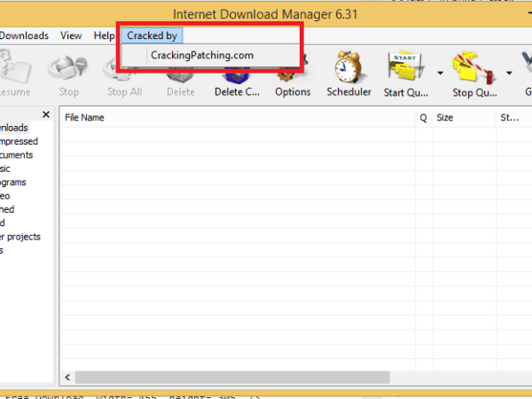Close the categories side panel
Image resolution: width=532 pixels, height=399 pixels.
point(46,114)
